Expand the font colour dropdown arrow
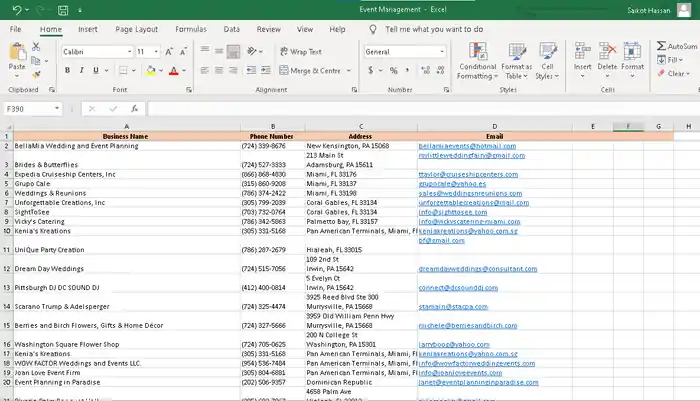 [x=184, y=71]
